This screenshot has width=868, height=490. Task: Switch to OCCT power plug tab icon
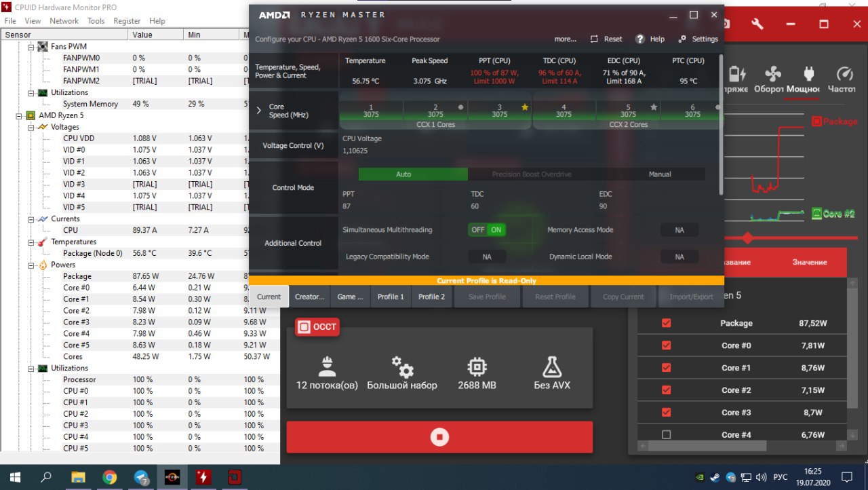pos(808,73)
